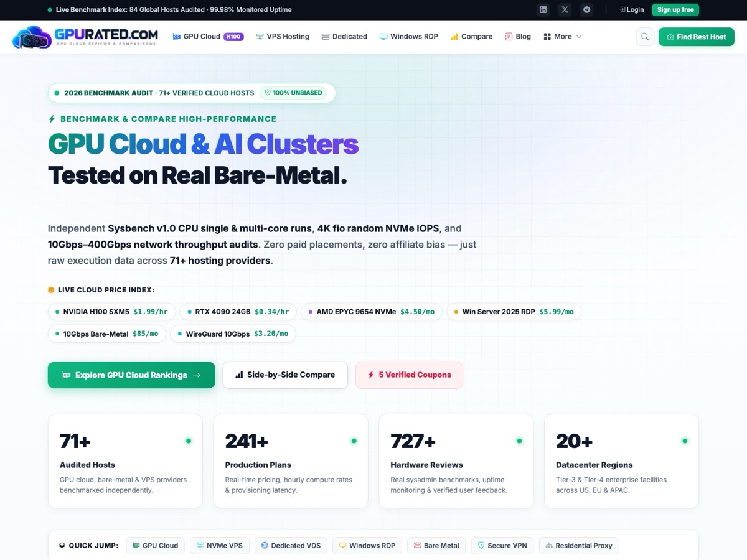Click the Find Best Host button
Screen dimensions: 747x560
coord(697,37)
